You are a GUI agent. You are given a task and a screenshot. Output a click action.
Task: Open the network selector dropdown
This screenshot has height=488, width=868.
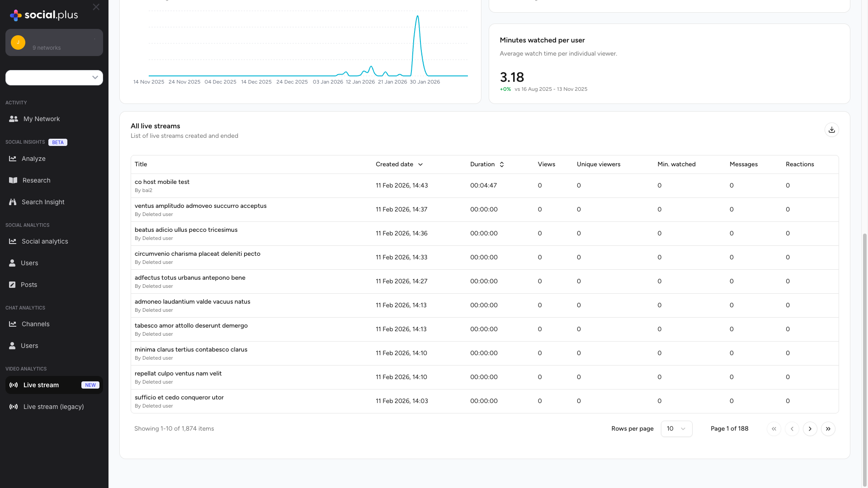[x=54, y=78]
